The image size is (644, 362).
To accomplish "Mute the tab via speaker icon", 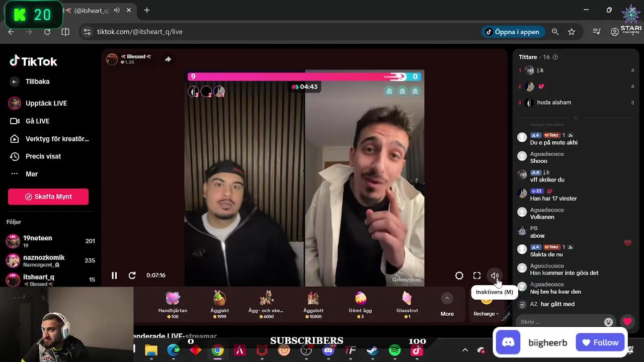I will (x=117, y=10).
